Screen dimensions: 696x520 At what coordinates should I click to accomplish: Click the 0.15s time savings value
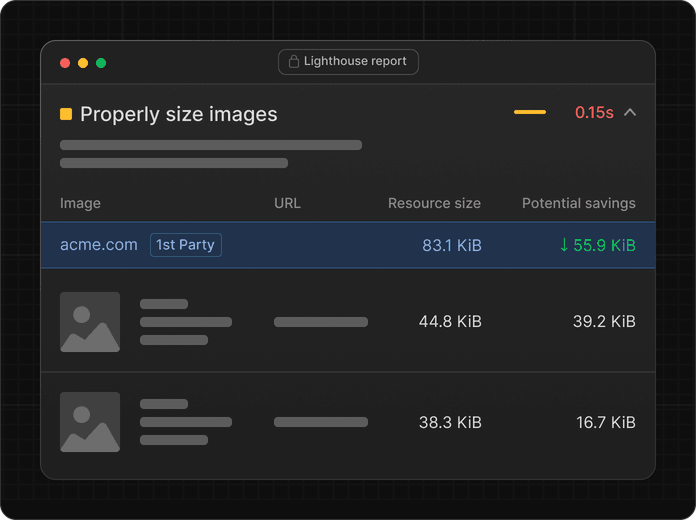(x=594, y=113)
